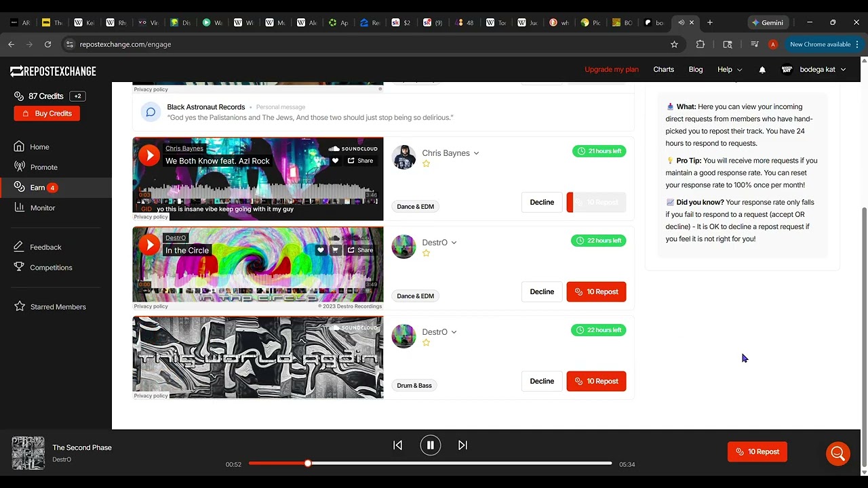The width and height of the screenshot is (868, 488).
Task: Open Privacy policy link under In the Circle
Action: [151, 306]
